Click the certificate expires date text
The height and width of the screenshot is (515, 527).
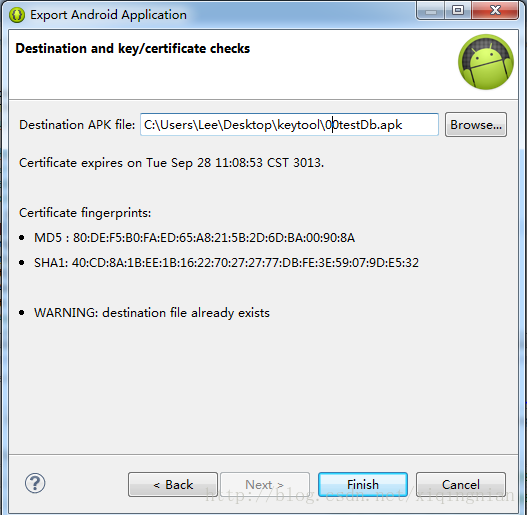click(x=171, y=163)
